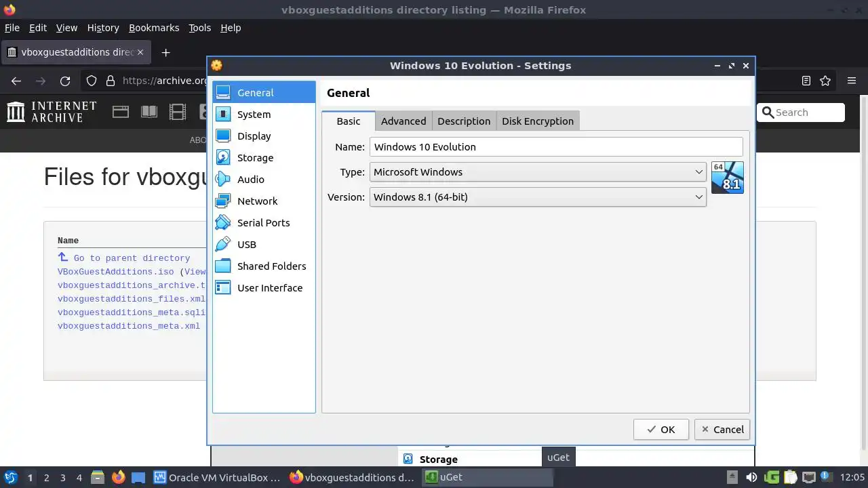Switch to workspace 3
The image size is (868, 488).
62,478
